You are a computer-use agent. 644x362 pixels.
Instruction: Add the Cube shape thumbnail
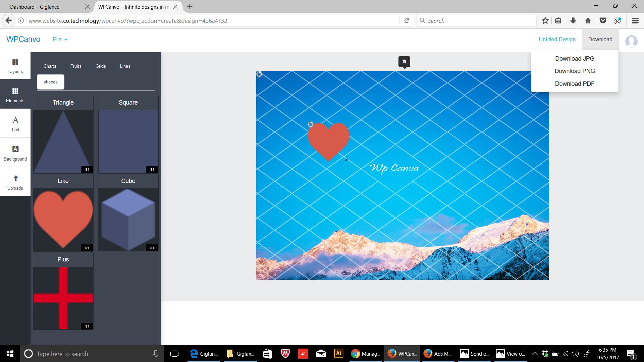point(128,219)
